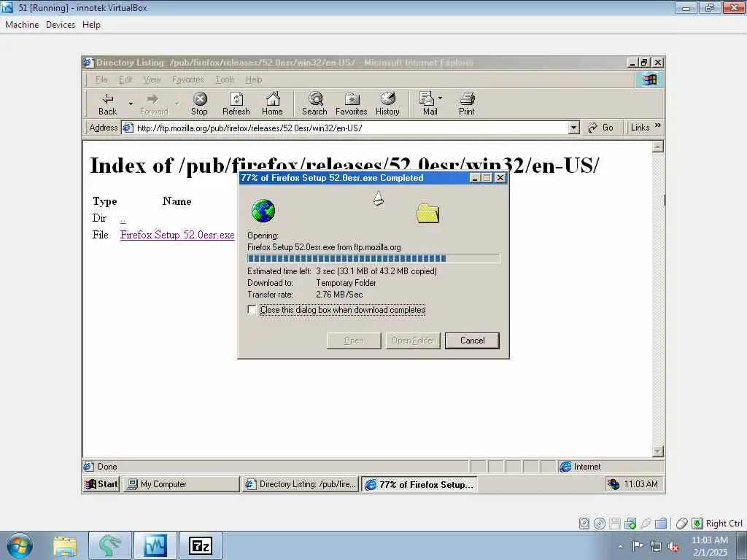Click the VirtualBox mouse capture indicator
Screen dimensions: 747x560
(682, 524)
